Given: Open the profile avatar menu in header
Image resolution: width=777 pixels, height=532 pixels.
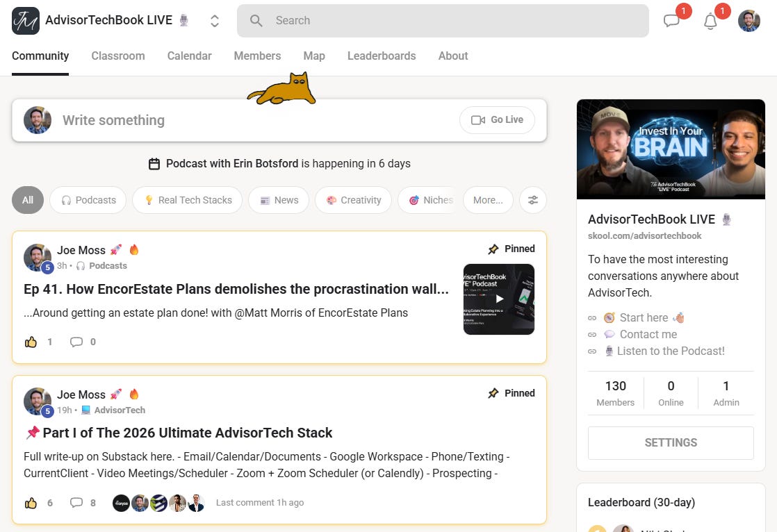Looking at the screenshot, I should pos(749,21).
